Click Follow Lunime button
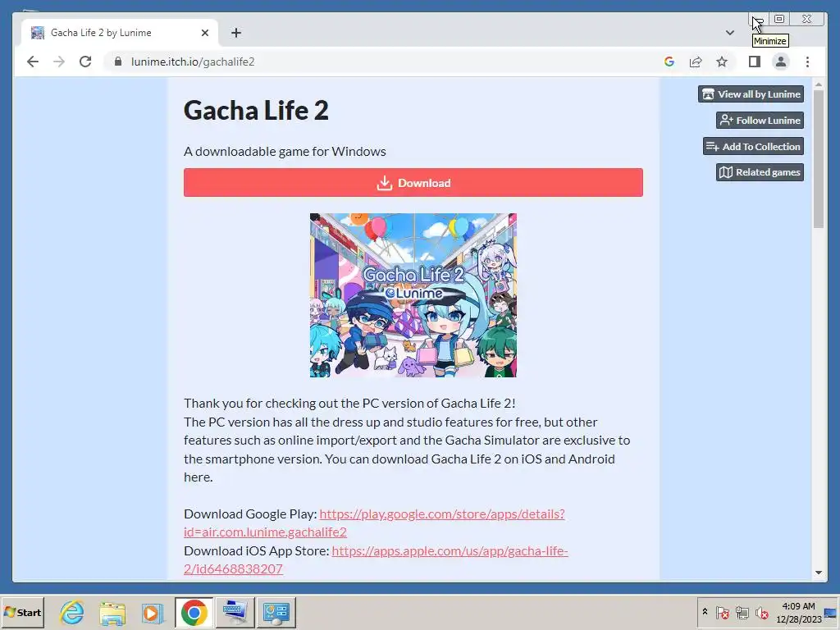Viewport: 840px width, 630px height. click(760, 120)
